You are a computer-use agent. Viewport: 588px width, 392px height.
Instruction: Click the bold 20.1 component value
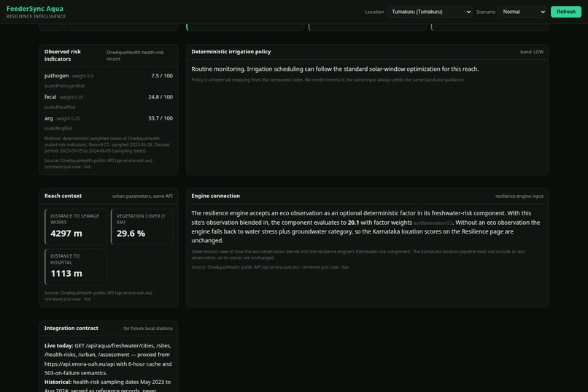[x=353, y=223]
